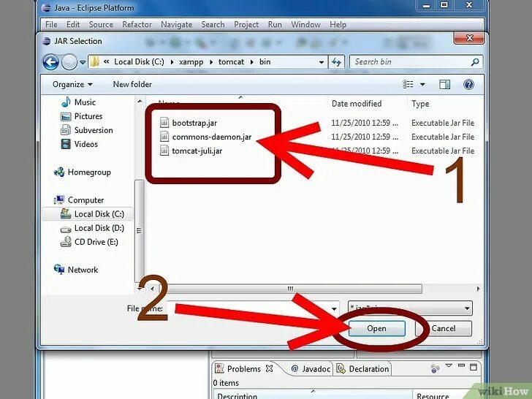Screen dimensions: 532x399
Task: Click the bootstrap.jar file icon
Action: coord(164,123)
